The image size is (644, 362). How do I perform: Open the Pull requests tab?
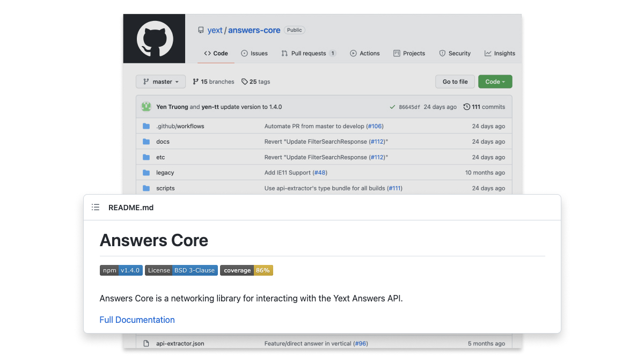click(309, 54)
